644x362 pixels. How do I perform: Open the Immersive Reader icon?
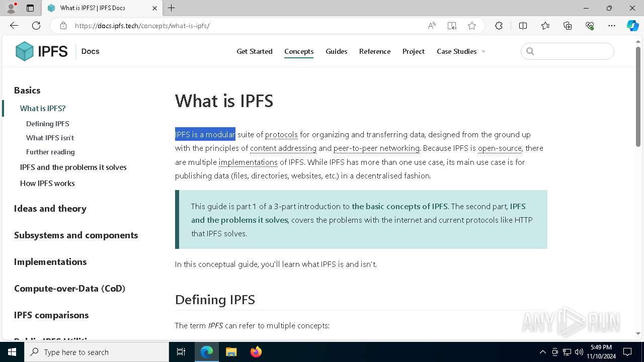pyautogui.click(x=452, y=26)
